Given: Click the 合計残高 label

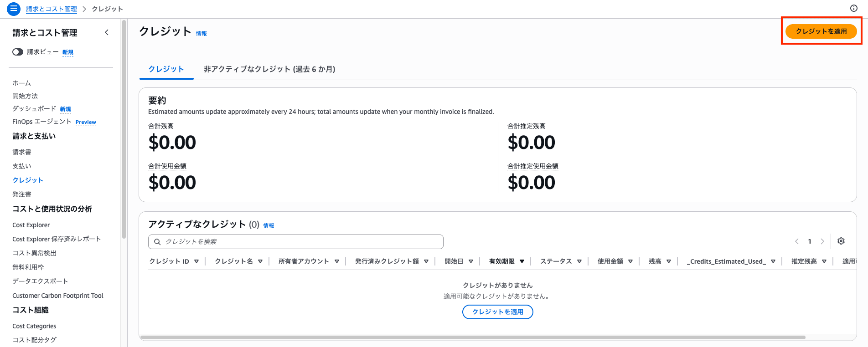Looking at the screenshot, I should 161,126.
